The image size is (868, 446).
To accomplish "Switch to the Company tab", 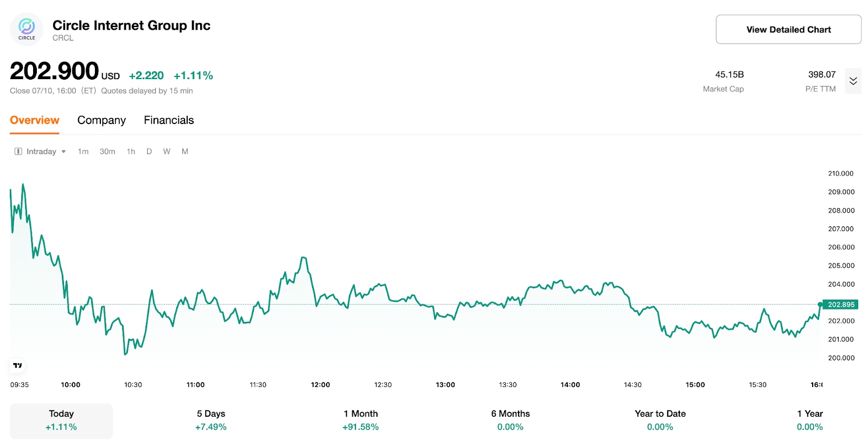I will coord(101,120).
